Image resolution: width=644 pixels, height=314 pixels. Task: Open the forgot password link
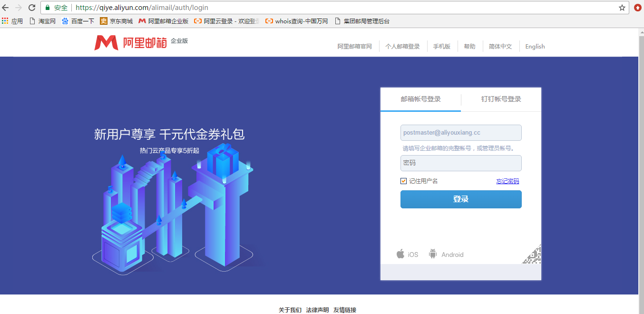[x=507, y=181]
